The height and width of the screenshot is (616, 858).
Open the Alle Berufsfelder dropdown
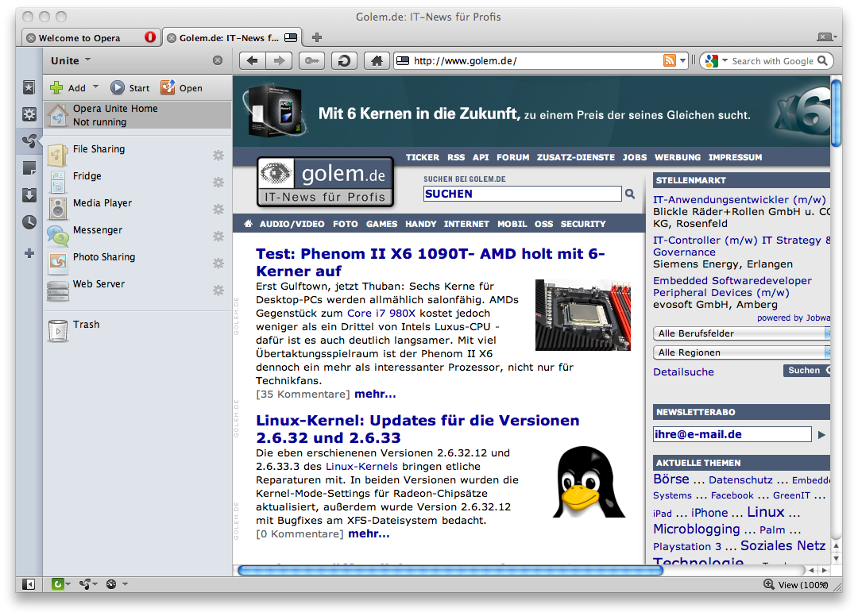coord(740,333)
